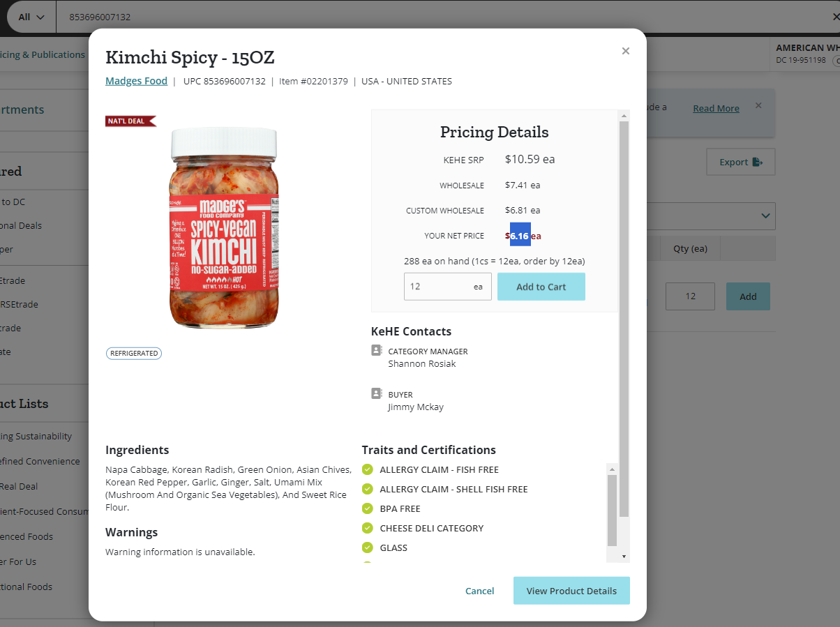Click the check icon beside GLASS
Image resolution: width=840 pixels, height=627 pixels.
tap(368, 547)
